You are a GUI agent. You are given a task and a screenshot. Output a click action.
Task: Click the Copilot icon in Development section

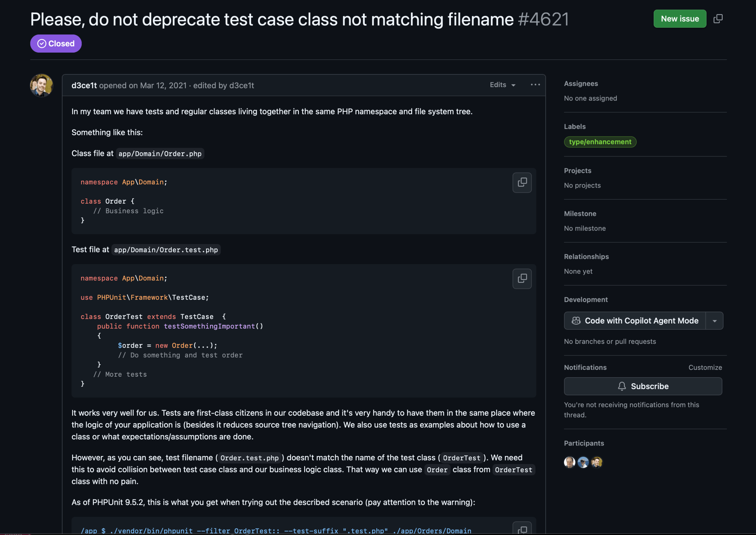[576, 321]
